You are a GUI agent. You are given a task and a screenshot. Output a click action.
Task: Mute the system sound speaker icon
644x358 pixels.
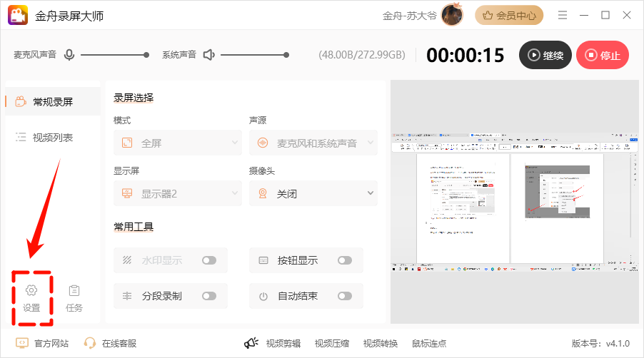click(209, 54)
